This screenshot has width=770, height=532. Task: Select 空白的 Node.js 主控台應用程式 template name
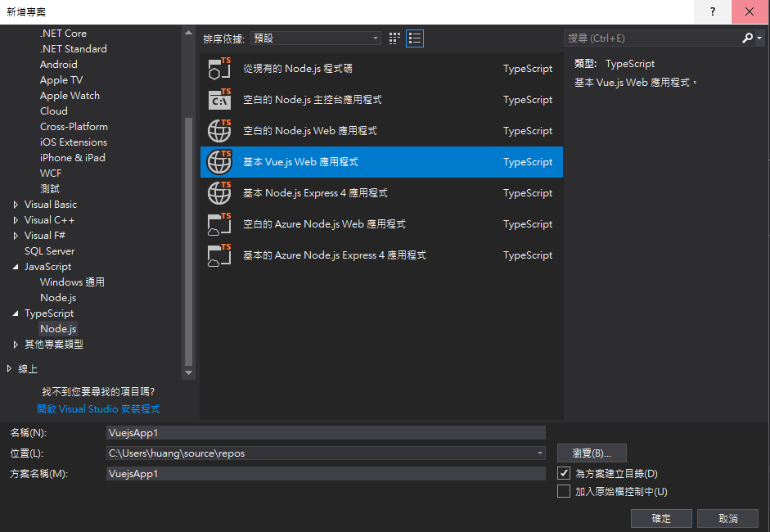point(313,100)
